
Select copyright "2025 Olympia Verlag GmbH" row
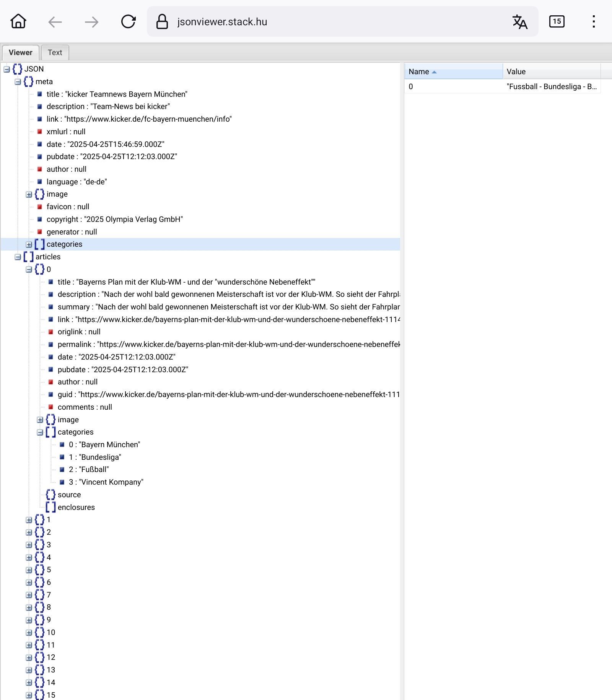(x=115, y=219)
